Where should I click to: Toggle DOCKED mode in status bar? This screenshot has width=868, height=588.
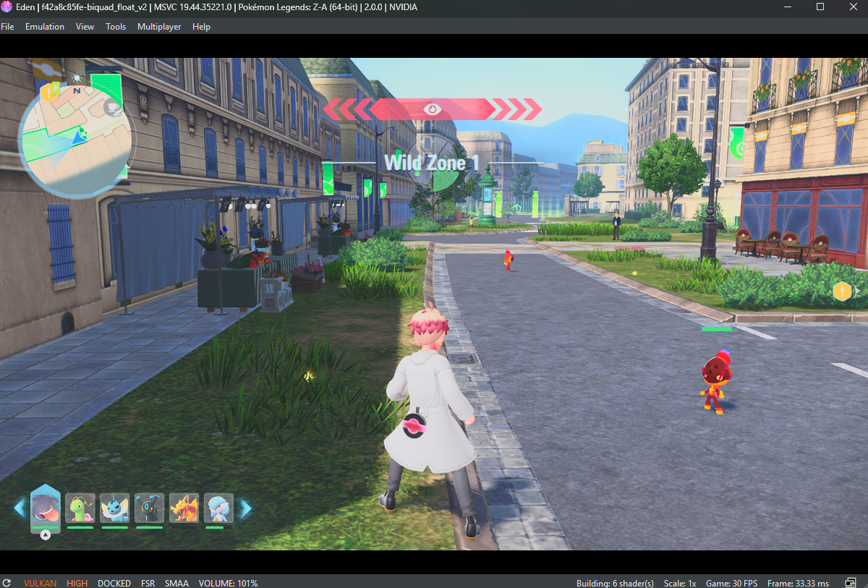pos(114,583)
